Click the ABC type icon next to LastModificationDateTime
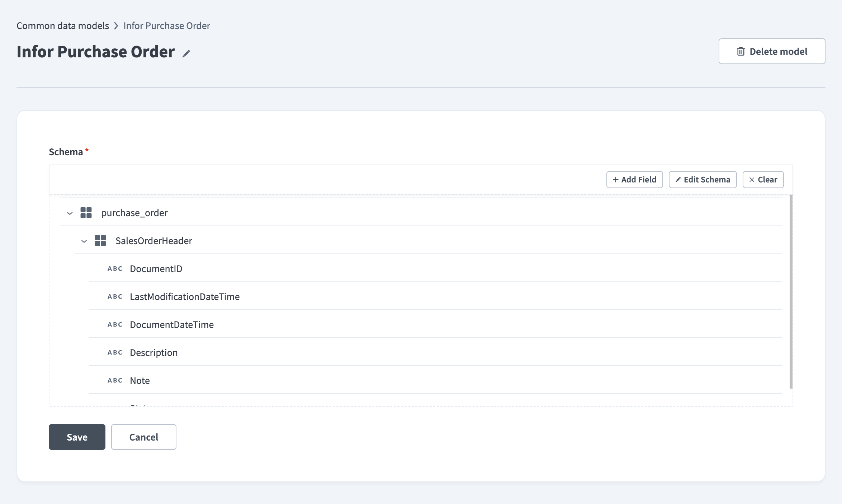The width and height of the screenshot is (842, 504). (x=115, y=296)
